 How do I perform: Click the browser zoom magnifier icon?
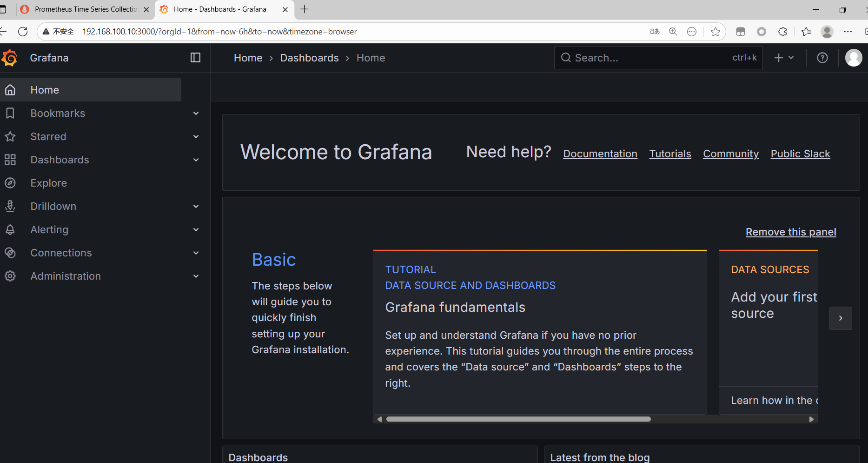(x=673, y=32)
